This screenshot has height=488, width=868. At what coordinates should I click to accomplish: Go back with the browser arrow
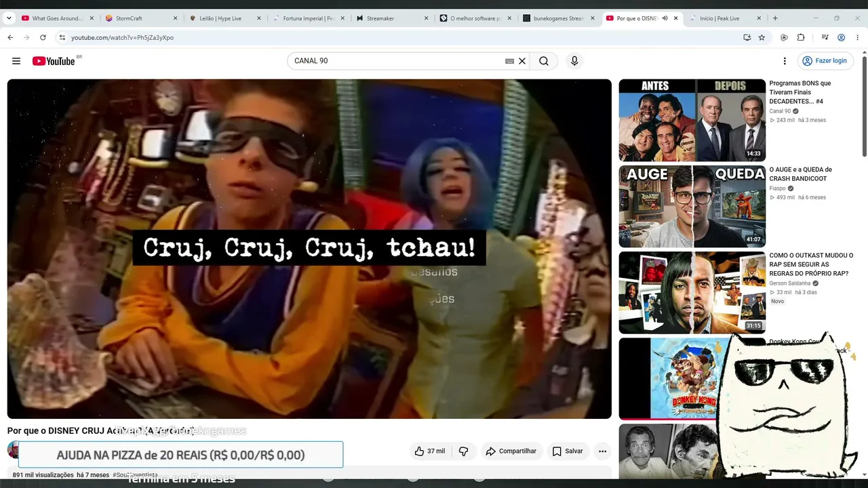coord(10,37)
